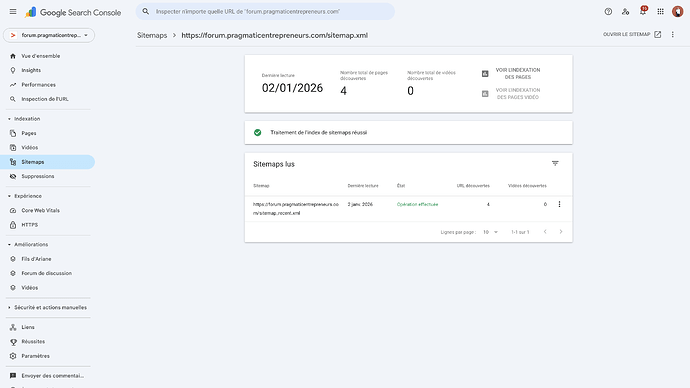
Task: Open Fils d'Ariane report
Action: pos(48,259)
